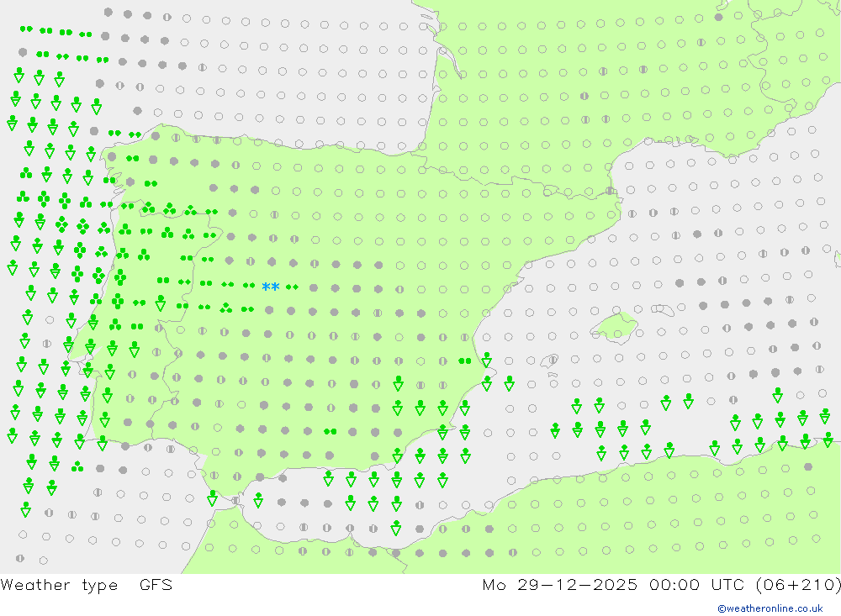
Task: Click the weatheronline.co.uk copyright link
Action: (x=770, y=608)
